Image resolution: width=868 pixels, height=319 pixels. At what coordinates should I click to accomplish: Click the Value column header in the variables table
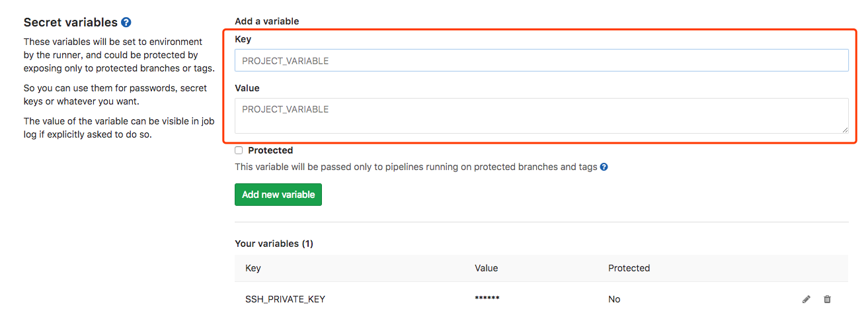[487, 268]
